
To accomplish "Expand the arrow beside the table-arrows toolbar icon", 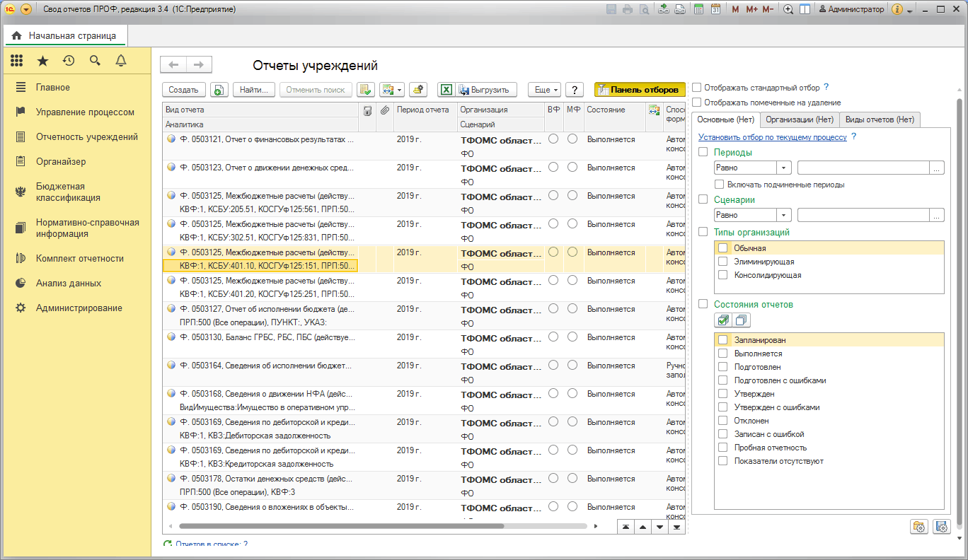I will (x=400, y=90).
